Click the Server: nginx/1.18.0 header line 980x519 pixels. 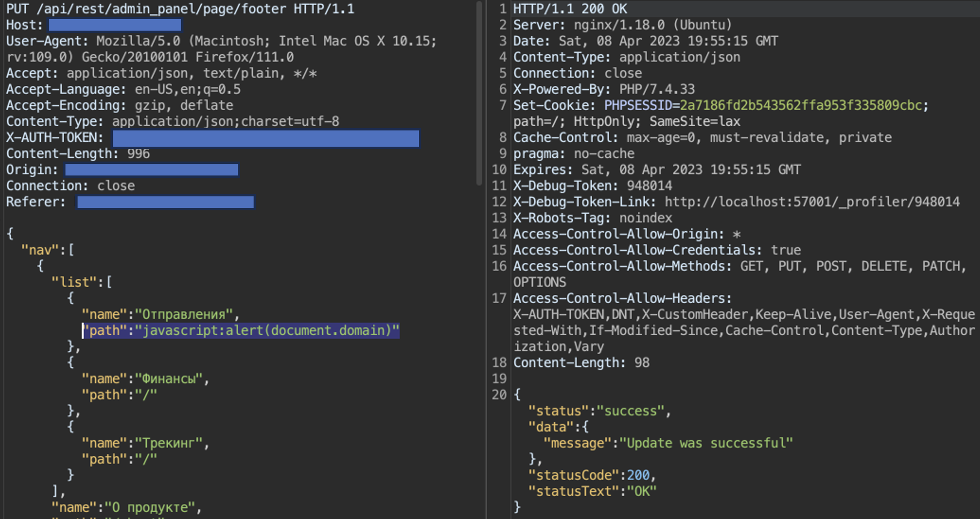point(622,25)
